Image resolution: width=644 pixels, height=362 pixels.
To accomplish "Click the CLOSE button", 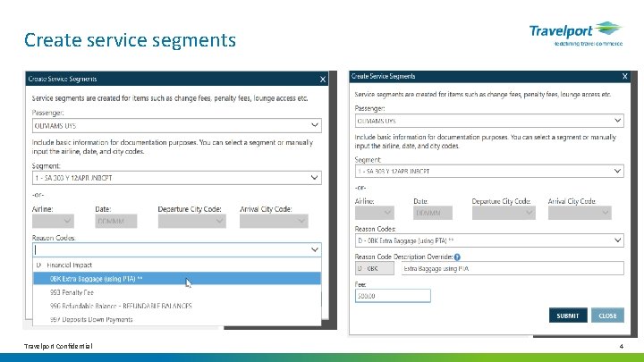I will point(607,316).
